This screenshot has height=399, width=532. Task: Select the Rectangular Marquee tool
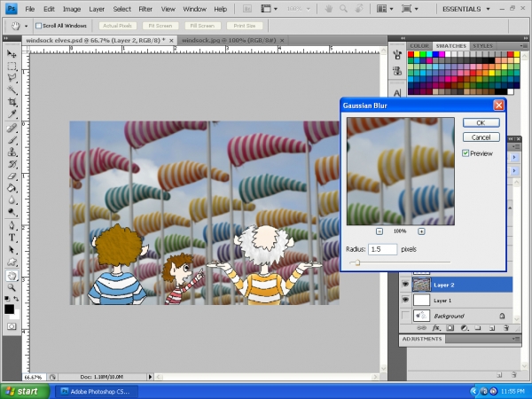tap(12, 66)
